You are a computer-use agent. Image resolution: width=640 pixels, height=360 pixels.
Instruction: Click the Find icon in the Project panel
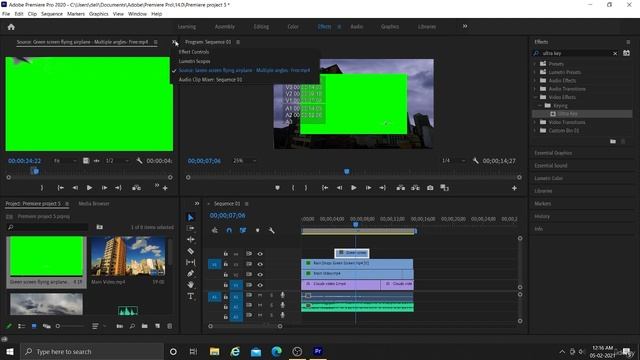tap(132, 326)
